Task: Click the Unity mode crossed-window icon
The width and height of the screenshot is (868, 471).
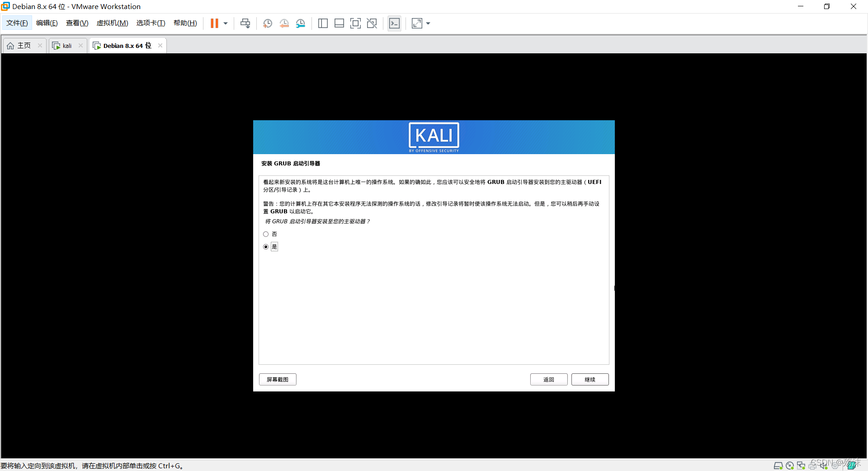Action: [x=372, y=24]
